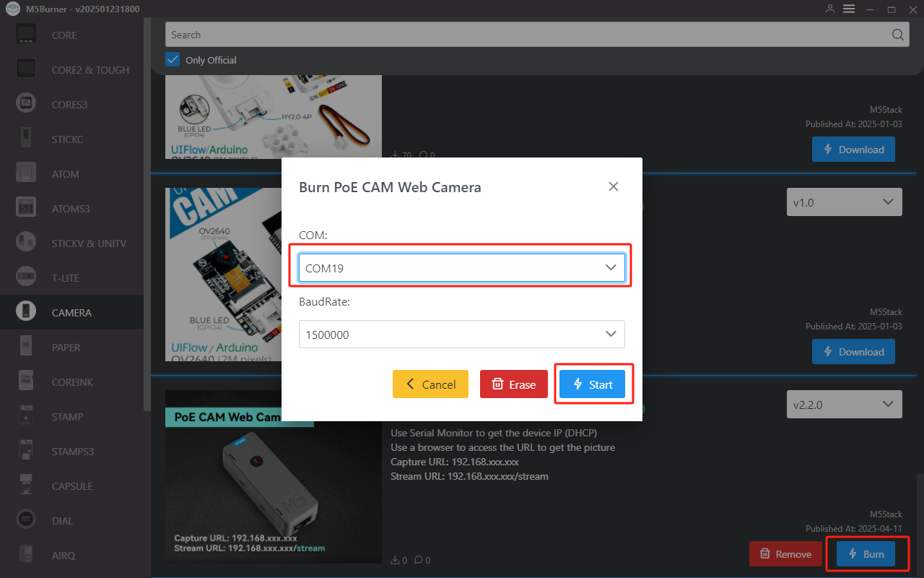924x578 pixels.
Task: Click Burn for PoE CAM Web Camera
Action: [x=866, y=554]
